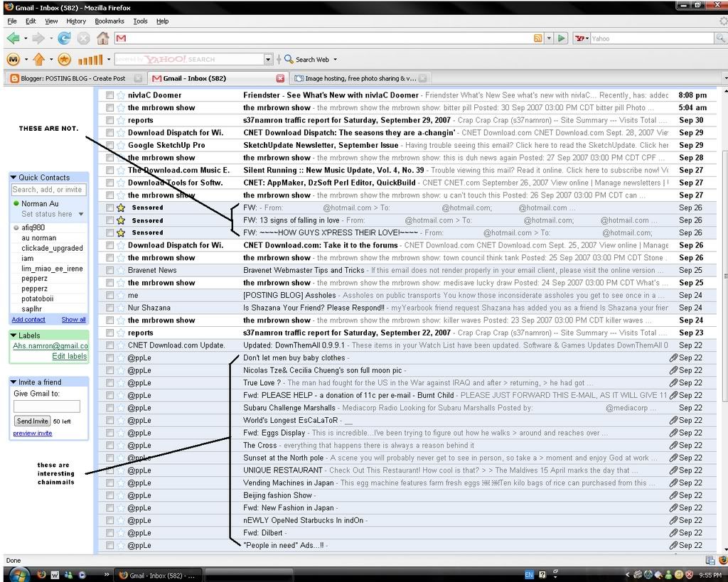Open the 'Set status here' dropdown
Screen dimensions: 728x582
tap(81, 215)
